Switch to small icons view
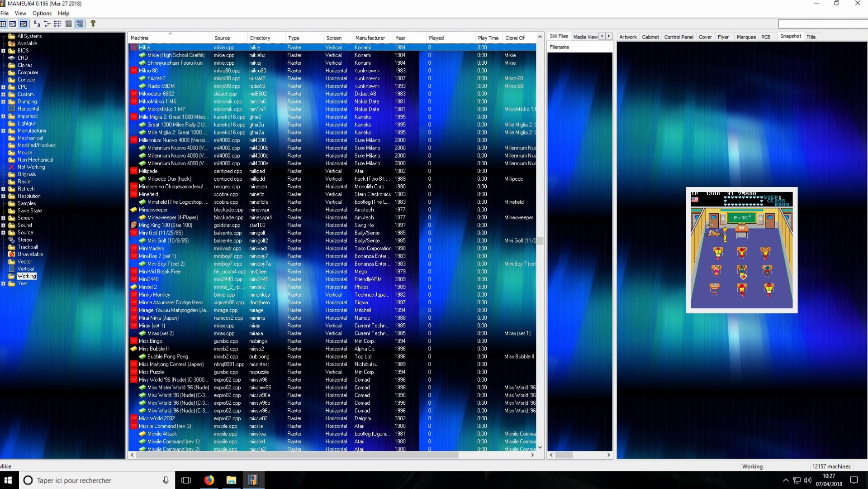 tap(47, 24)
